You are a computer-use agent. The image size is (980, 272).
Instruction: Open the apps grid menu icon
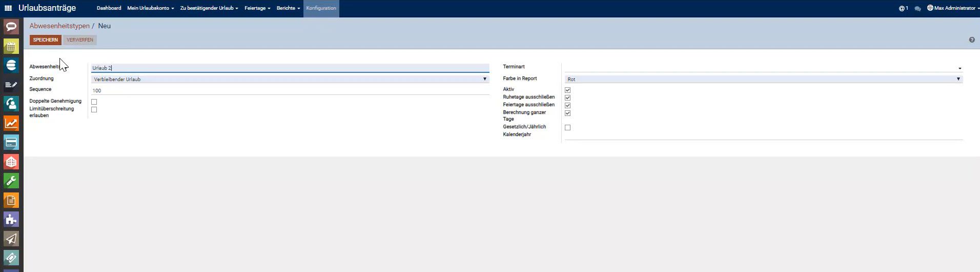pyautogui.click(x=8, y=8)
